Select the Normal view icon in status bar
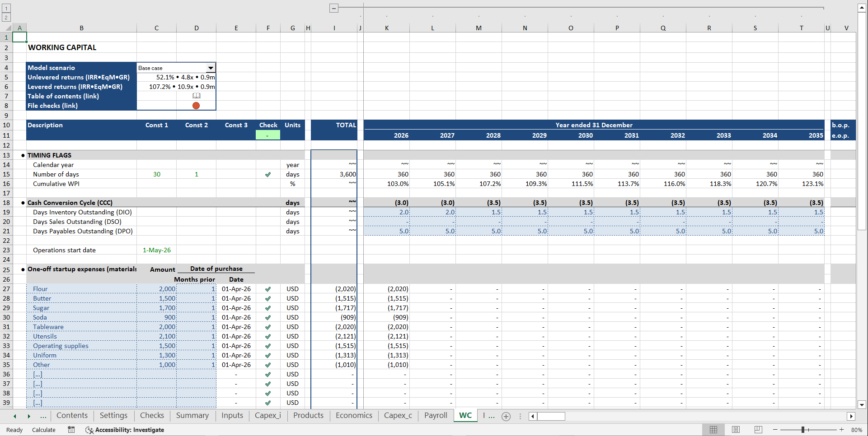The width and height of the screenshot is (868, 436). pyautogui.click(x=714, y=430)
